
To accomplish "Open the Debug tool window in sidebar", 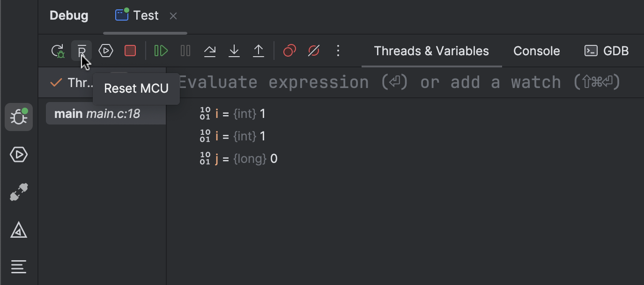I will [18, 117].
